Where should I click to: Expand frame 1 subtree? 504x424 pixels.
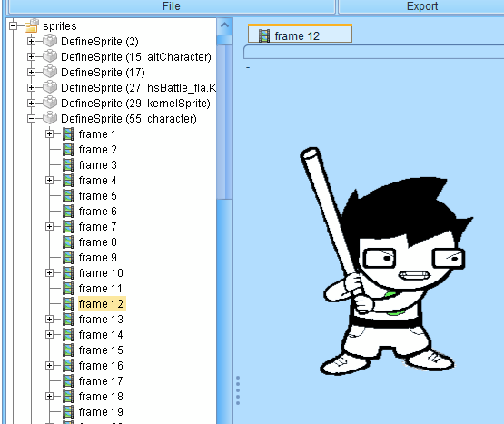50,133
